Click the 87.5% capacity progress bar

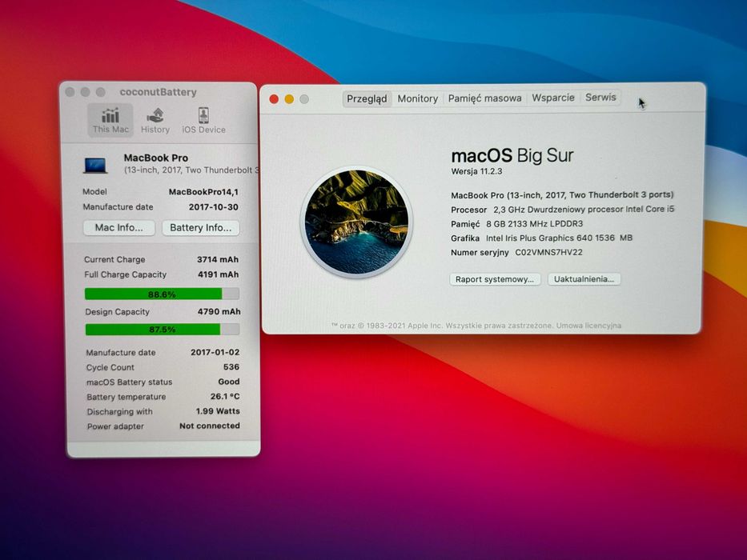163,329
